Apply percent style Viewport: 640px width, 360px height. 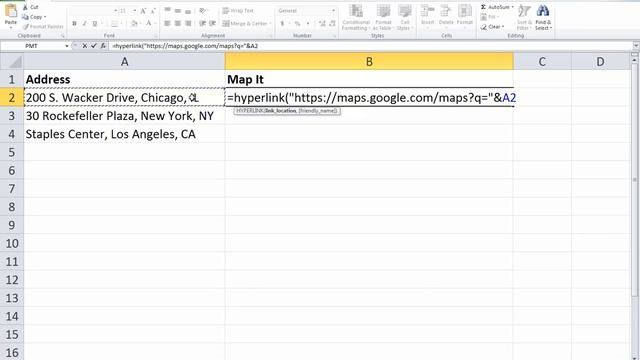pos(298,24)
